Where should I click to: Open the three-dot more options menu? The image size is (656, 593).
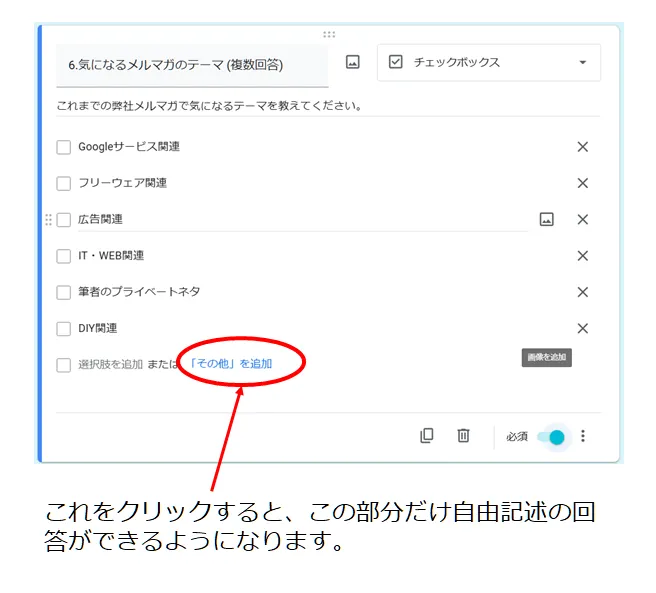coord(583,436)
